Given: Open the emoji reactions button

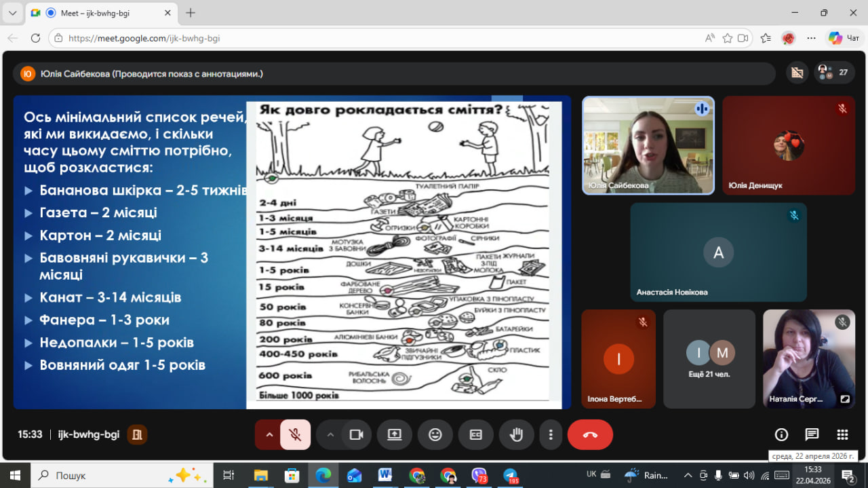Looking at the screenshot, I should (x=435, y=435).
